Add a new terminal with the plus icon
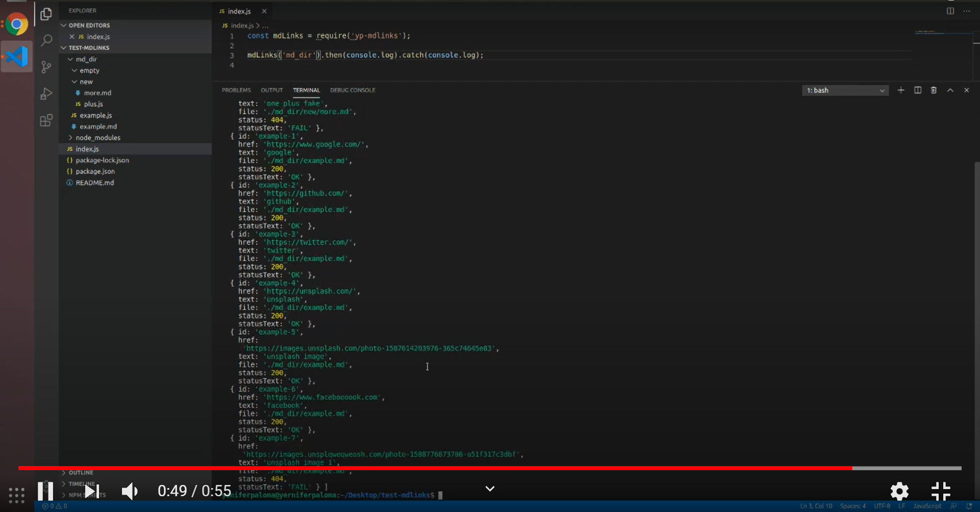Screen dimensions: 980x512 [901, 90]
